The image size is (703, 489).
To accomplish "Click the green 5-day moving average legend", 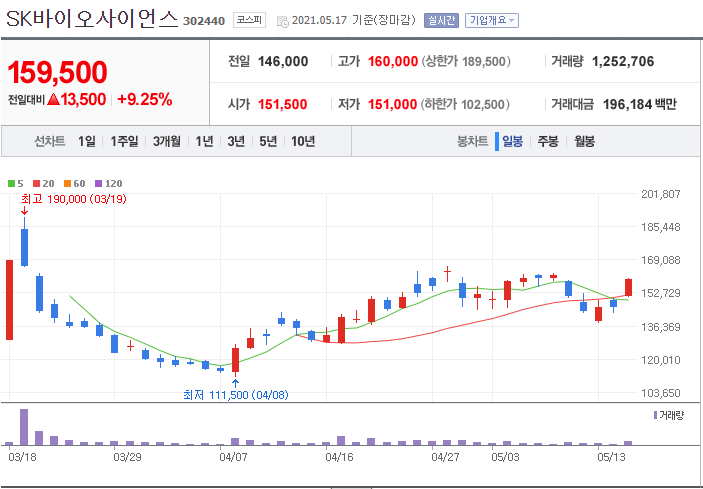I will [x=16, y=183].
